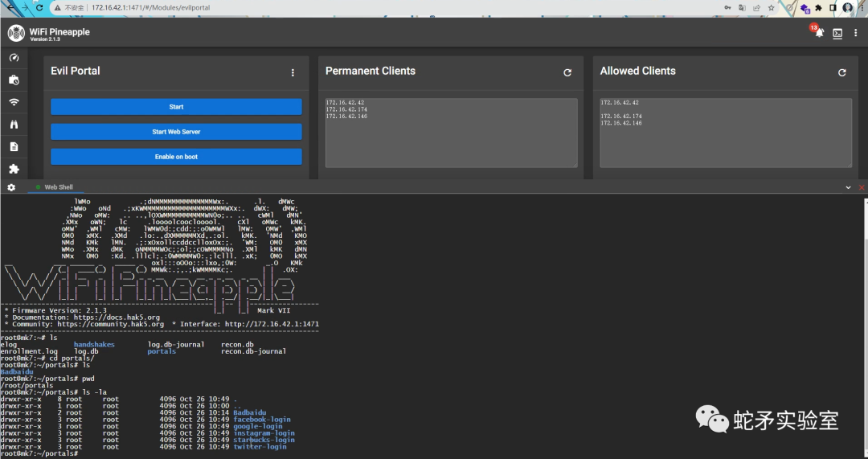The image size is (868, 459).
Task: Click the handshakes folder name in terminal
Action: click(x=94, y=344)
